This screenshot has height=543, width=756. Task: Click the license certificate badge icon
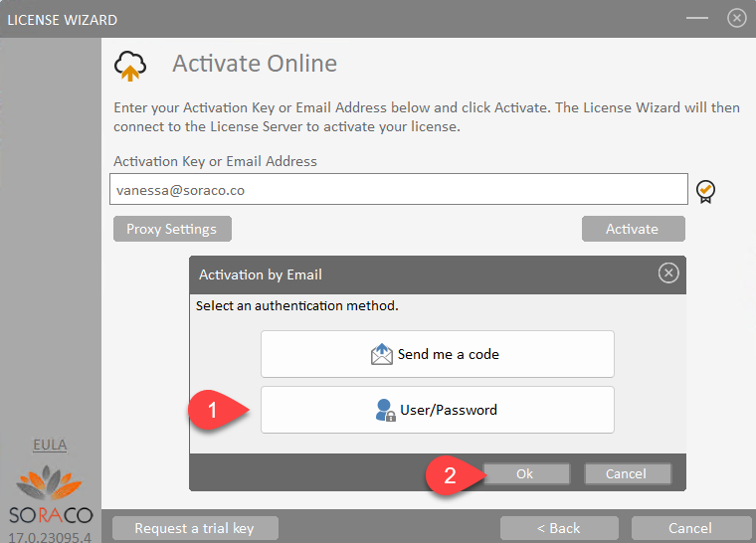pyautogui.click(x=706, y=190)
